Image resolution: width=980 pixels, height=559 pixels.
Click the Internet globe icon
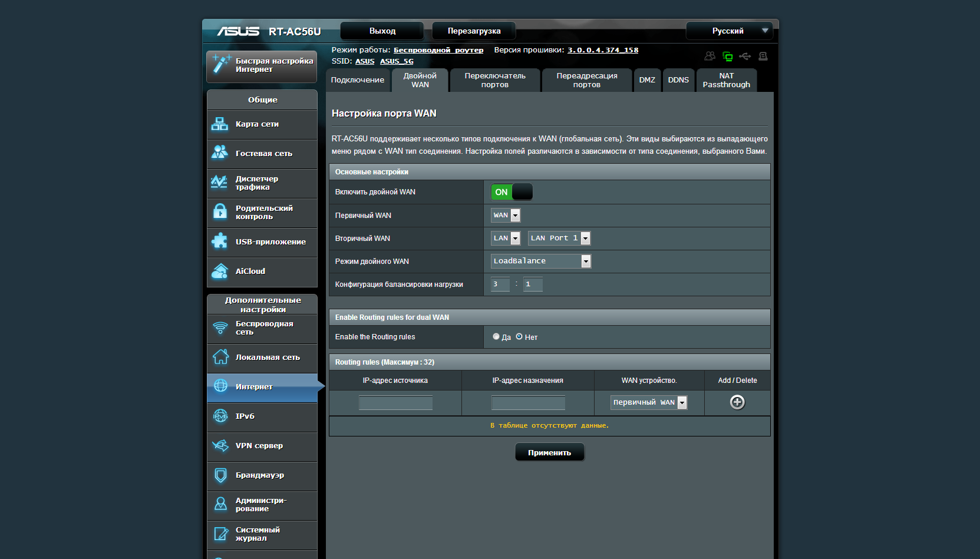coord(220,386)
